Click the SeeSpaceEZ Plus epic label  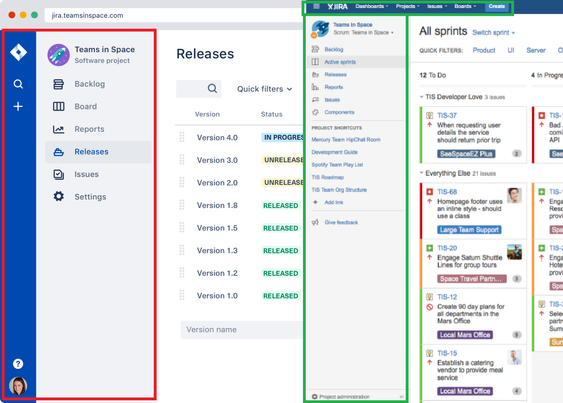466,154
